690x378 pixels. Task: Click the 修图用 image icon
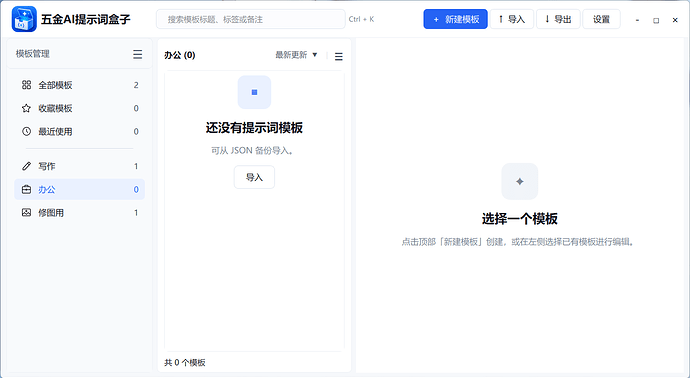(26, 213)
